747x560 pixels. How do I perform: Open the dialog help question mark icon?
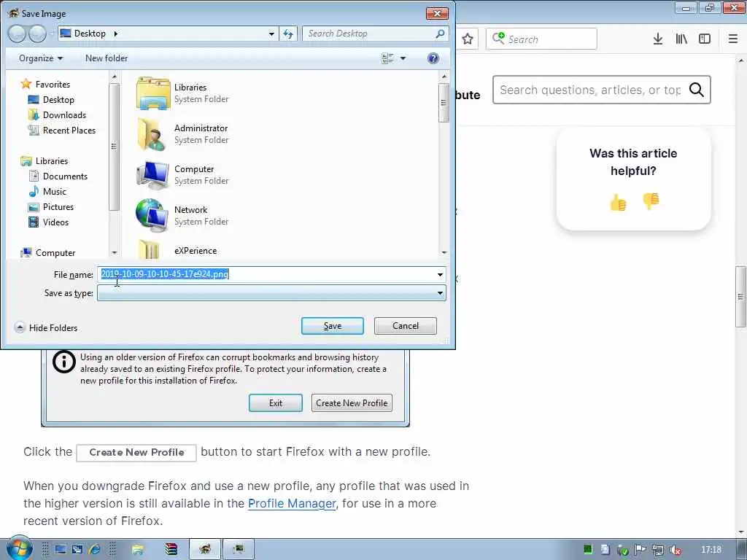[433, 58]
